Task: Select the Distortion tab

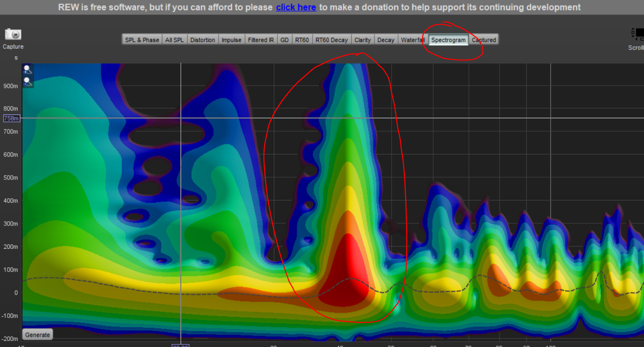Action: [202, 40]
